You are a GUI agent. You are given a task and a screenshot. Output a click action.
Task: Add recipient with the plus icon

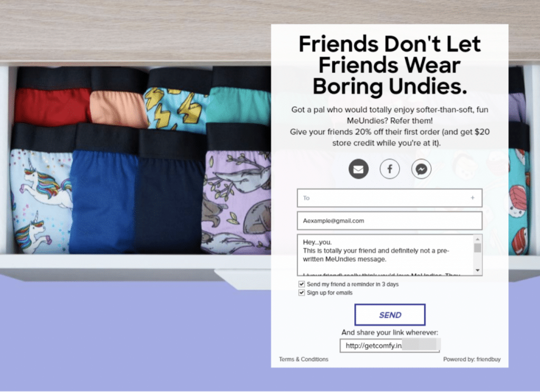pos(472,198)
